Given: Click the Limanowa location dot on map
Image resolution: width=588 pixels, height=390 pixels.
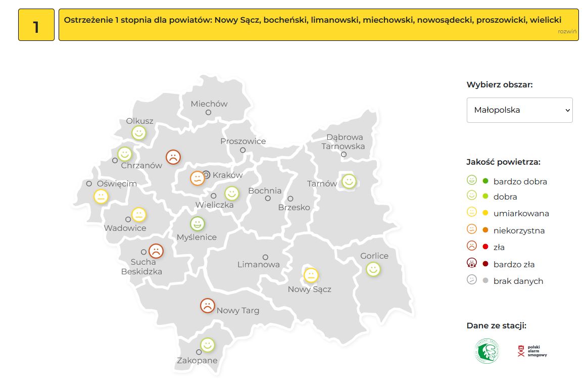Looking at the screenshot, I should pos(265,257).
